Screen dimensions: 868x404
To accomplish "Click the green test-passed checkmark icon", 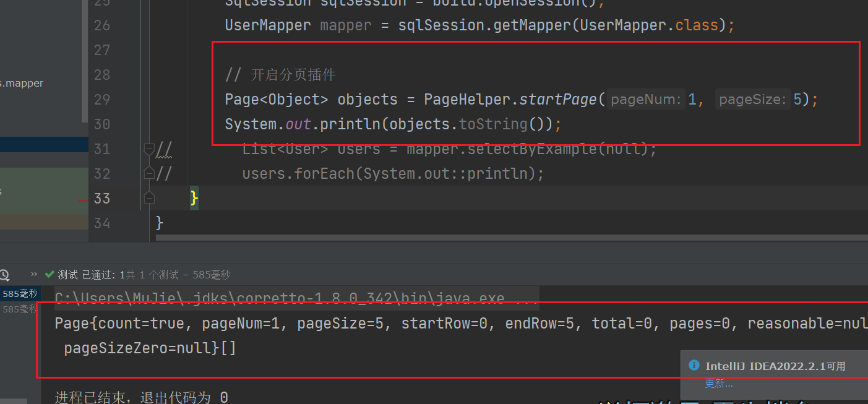I will (x=49, y=275).
